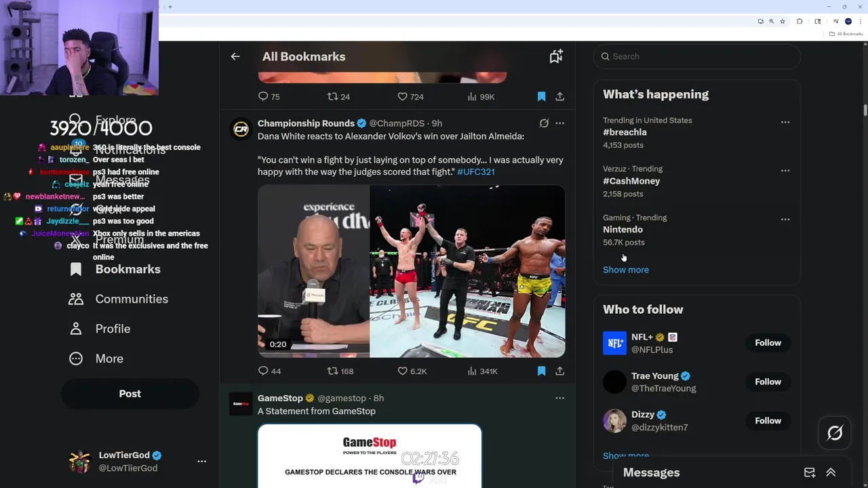Remove bookmark on the 99K views post
This screenshot has height=488, width=868.
coord(541,97)
